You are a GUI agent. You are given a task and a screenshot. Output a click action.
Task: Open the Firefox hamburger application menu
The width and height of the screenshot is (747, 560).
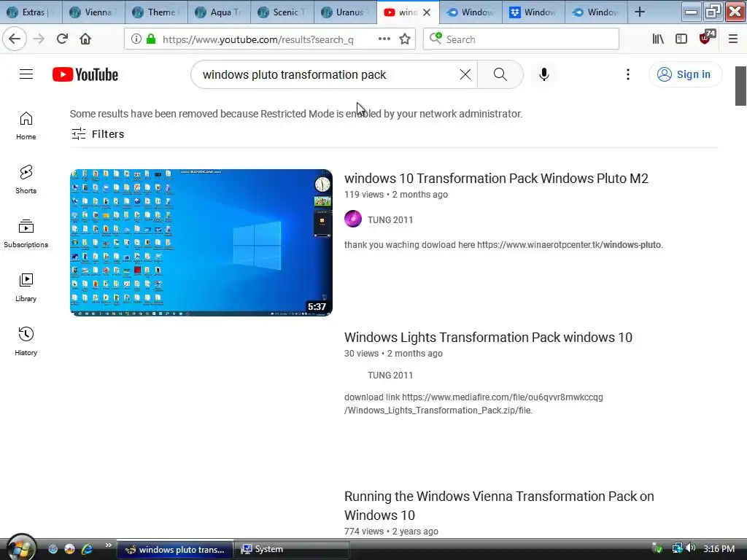732,39
